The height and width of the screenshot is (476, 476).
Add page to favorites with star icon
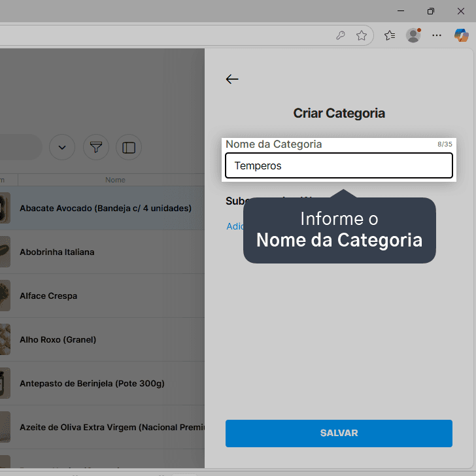click(361, 35)
